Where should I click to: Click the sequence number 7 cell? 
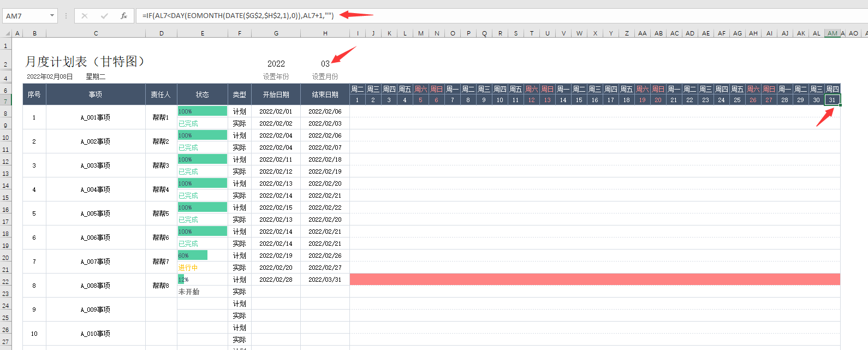click(x=34, y=262)
